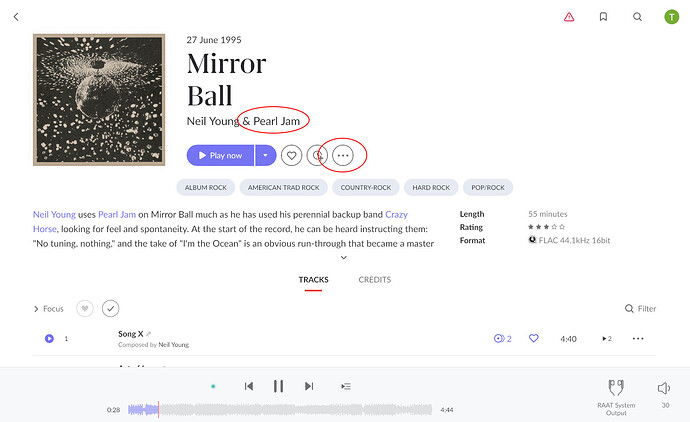690x422 pixels.
Task: Open the Crazy Horse link in the review
Action: pos(396,214)
